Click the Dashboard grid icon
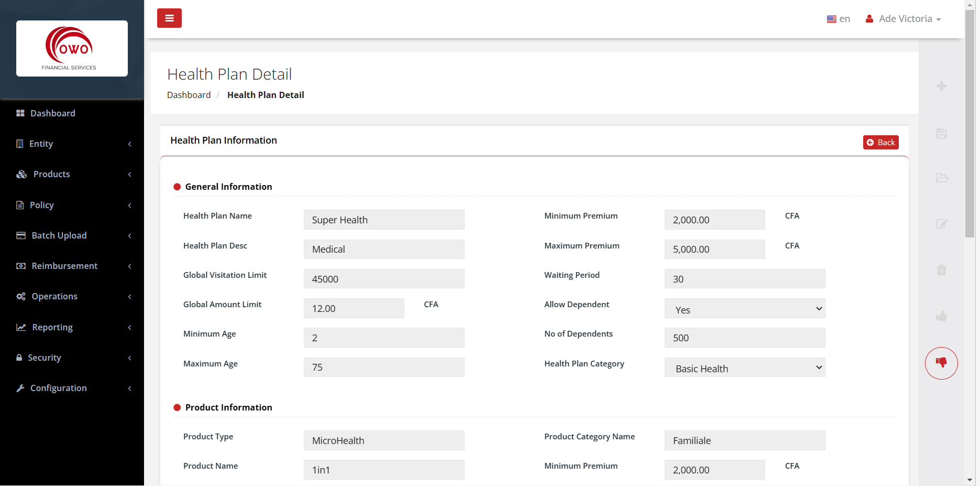This screenshot has width=980, height=486. [20, 113]
